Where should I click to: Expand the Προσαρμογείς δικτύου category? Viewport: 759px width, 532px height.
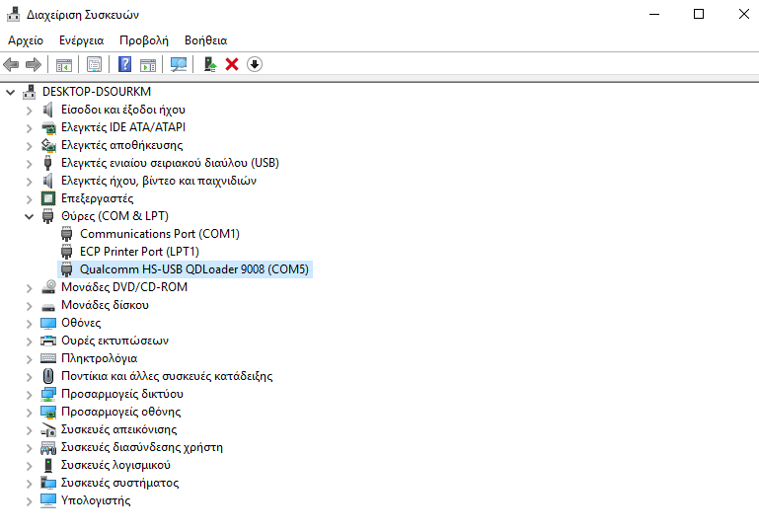29,394
